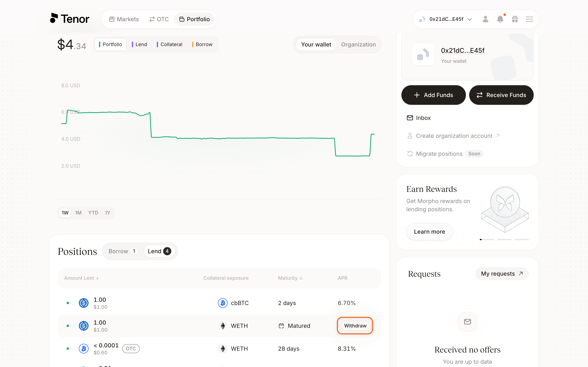
Task: Withdraw the matured WETH position
Action: point(355,326)
